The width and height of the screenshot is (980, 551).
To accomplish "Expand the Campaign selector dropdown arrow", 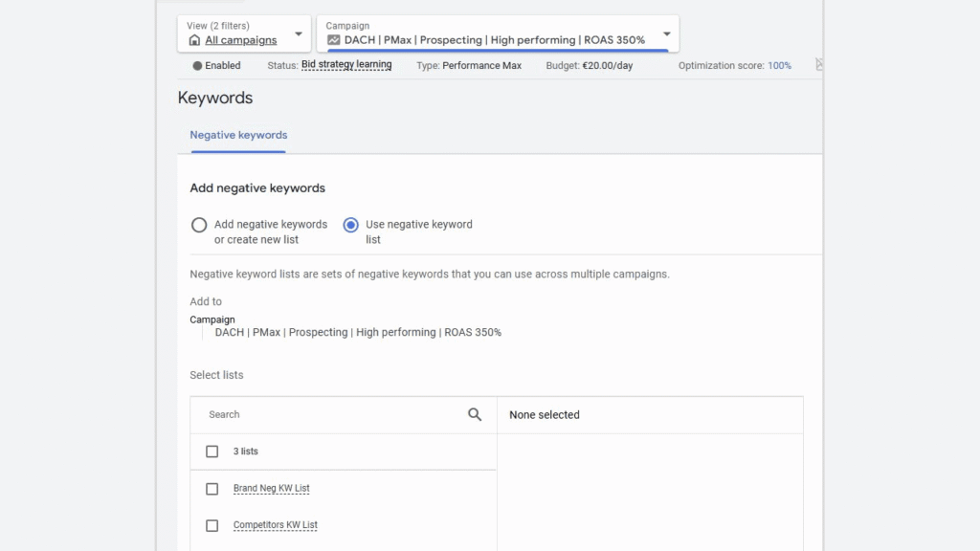I will tap(666, 33).
